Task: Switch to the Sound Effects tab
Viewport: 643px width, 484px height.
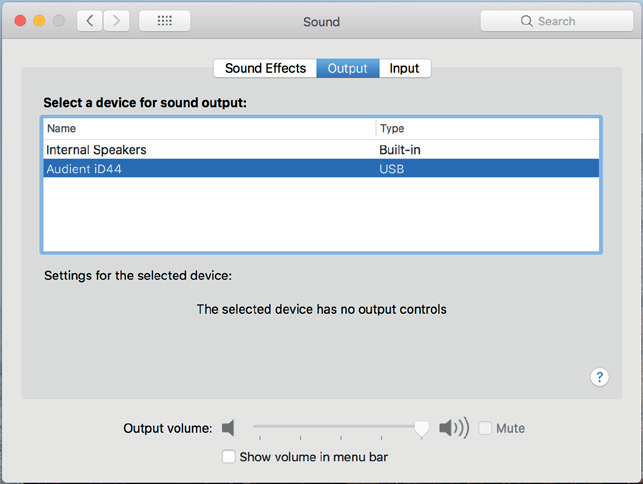Action: point(265,68)
